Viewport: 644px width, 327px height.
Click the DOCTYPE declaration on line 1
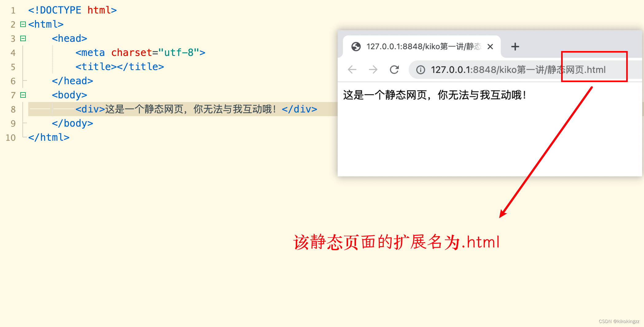coord(72,10)
